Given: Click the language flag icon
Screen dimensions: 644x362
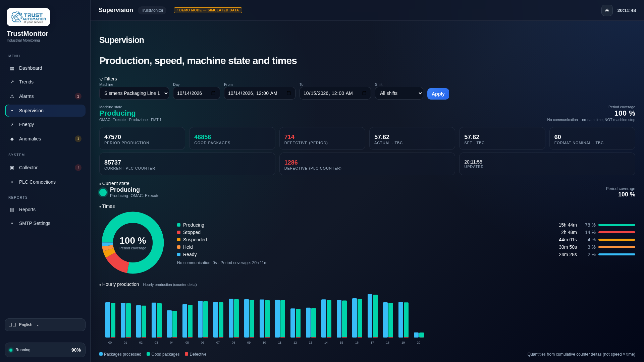Looking at the screenshot, I should 12,325.
